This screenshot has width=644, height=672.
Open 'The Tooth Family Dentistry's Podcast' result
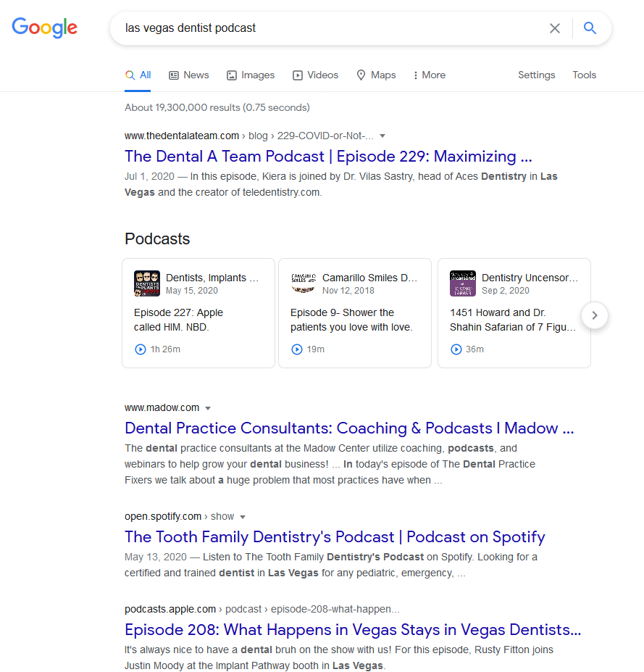(335, 537)
